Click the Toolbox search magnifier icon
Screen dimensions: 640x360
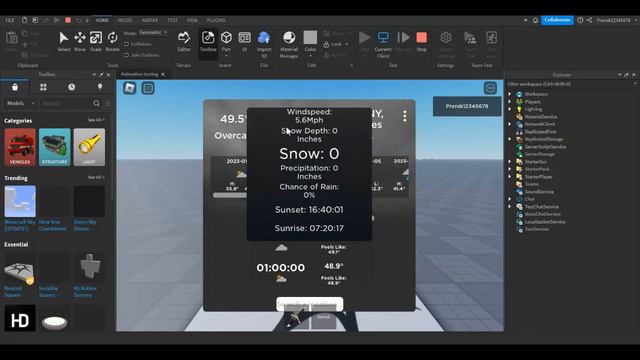pos(97,104)
